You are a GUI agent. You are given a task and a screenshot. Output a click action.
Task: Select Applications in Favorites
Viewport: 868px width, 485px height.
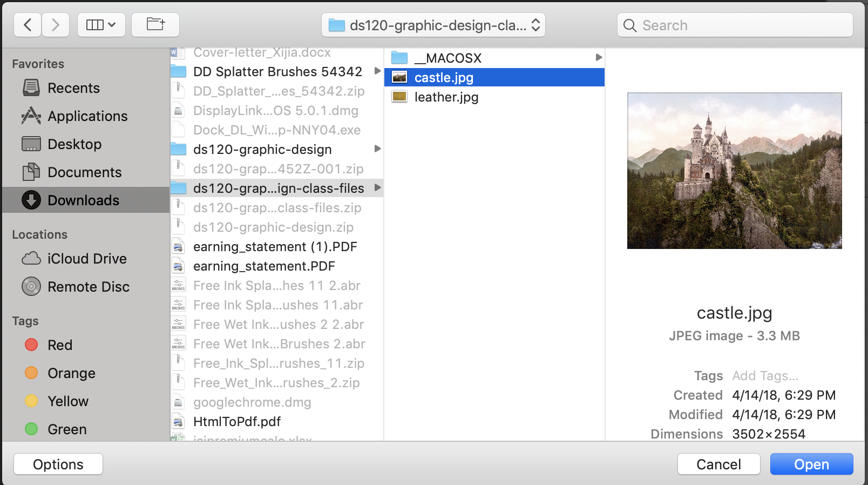tap(86, 116)
